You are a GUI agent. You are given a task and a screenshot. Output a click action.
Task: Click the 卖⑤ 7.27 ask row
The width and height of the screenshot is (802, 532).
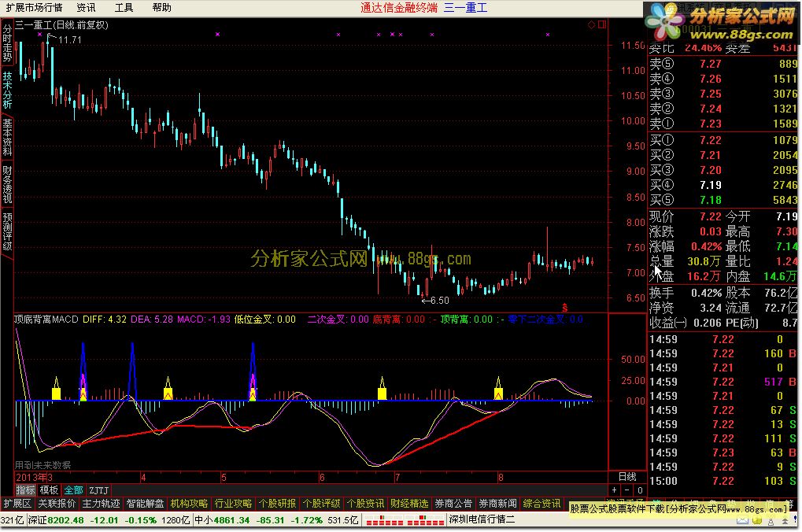pos(723,64)
